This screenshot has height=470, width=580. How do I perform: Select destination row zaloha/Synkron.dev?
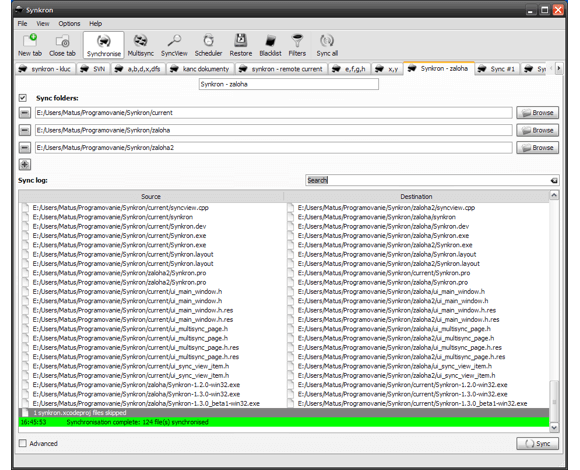(x=383, y=226)
